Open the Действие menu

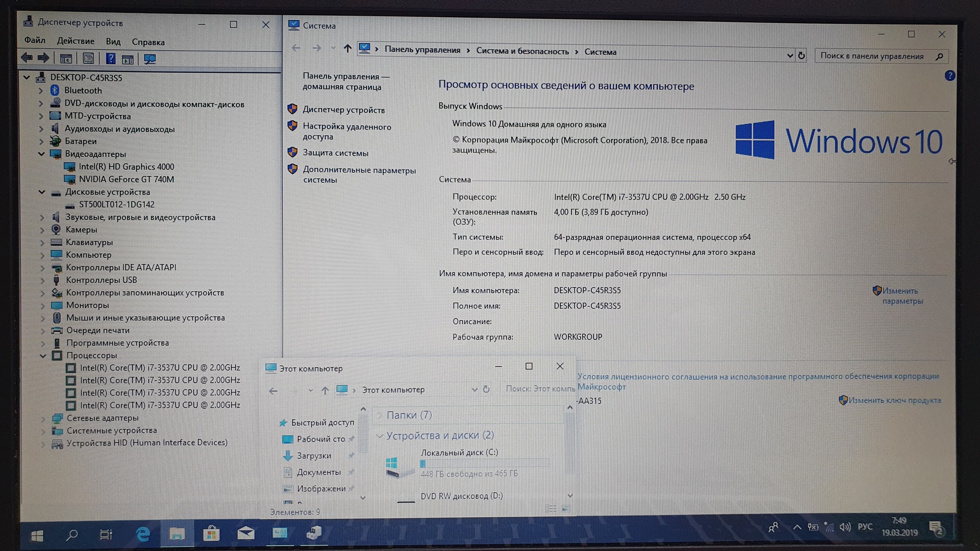pyautogui.click(x=75, y=41)
